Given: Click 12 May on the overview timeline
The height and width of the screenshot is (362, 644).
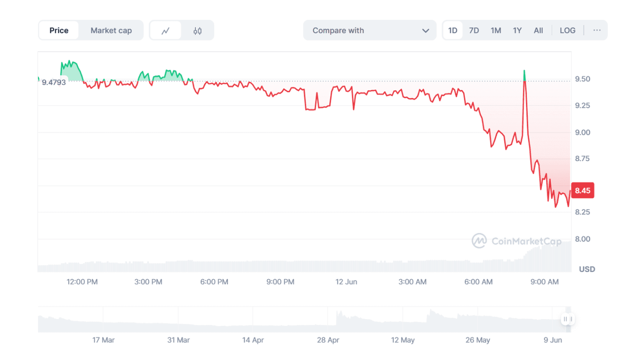Looking at the screenshot, I should pos(403,340).
